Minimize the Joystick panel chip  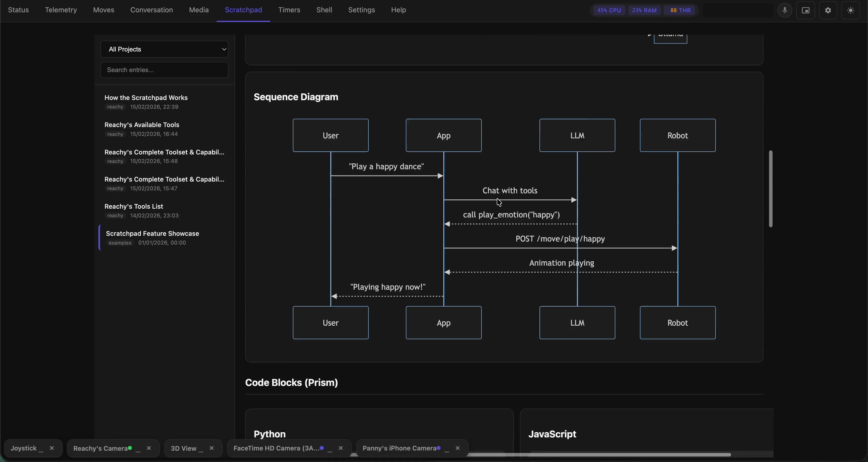point(41,448)
